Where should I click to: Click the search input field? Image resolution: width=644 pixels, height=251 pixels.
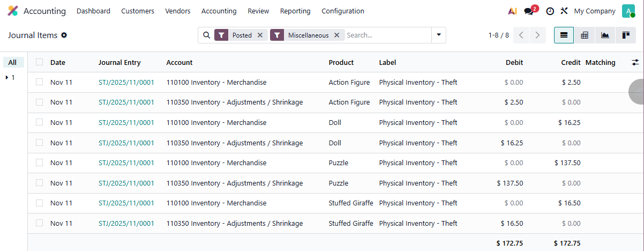387,35
